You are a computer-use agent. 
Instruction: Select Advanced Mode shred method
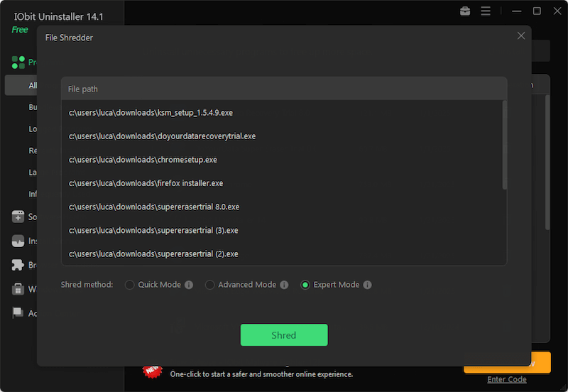209,285
